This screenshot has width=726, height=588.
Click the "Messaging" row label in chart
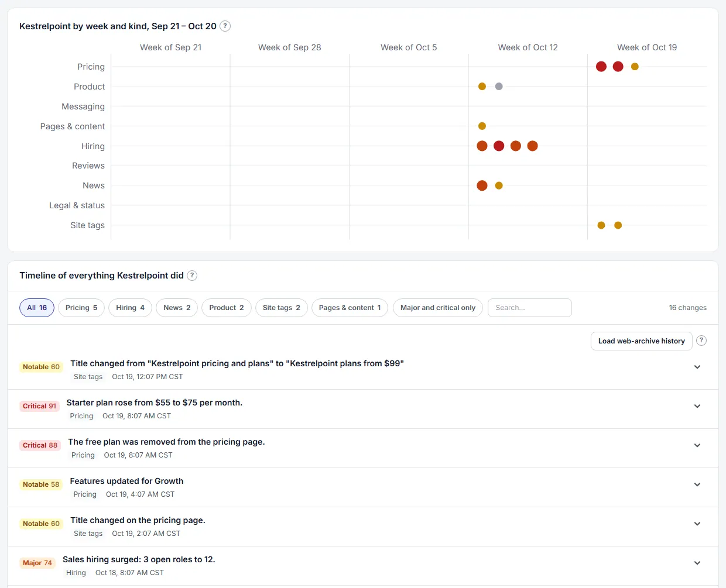(83, 106)
